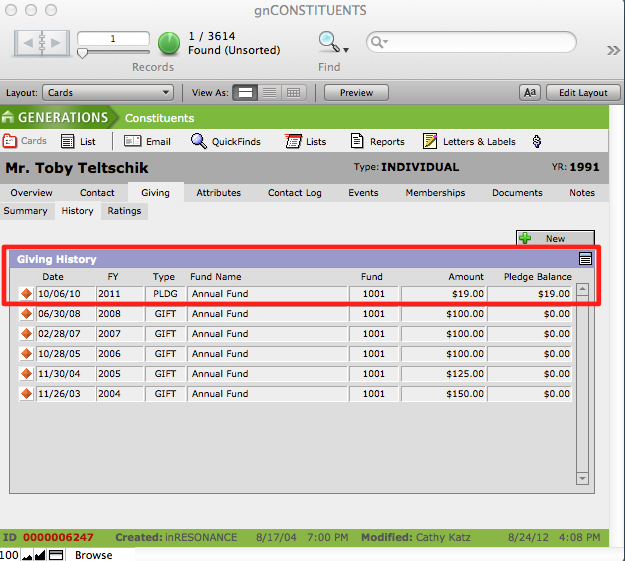Click the record navigation slider

(82, 53)
